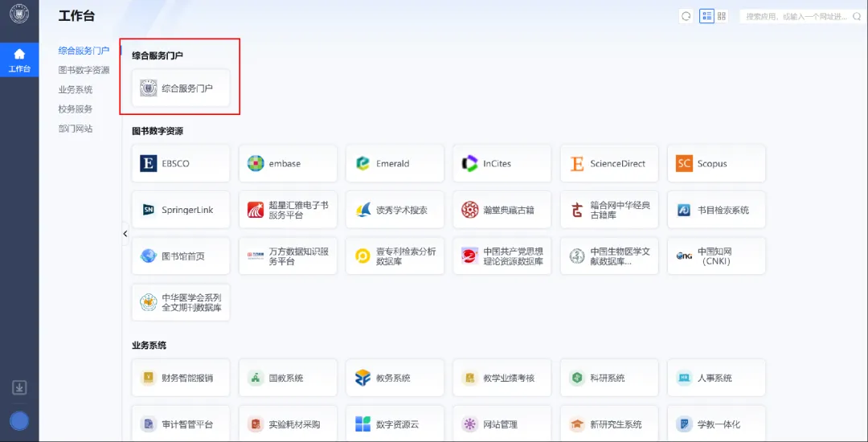Open 读秀学术搜索 sailboat icon

[x=362, y=211]
